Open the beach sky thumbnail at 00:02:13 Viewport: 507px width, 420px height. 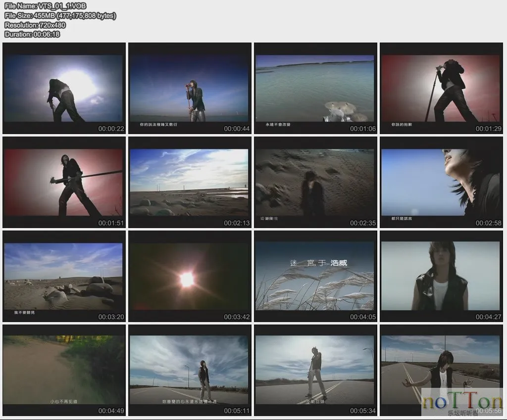pyautogui.click(x=190, y=182)
